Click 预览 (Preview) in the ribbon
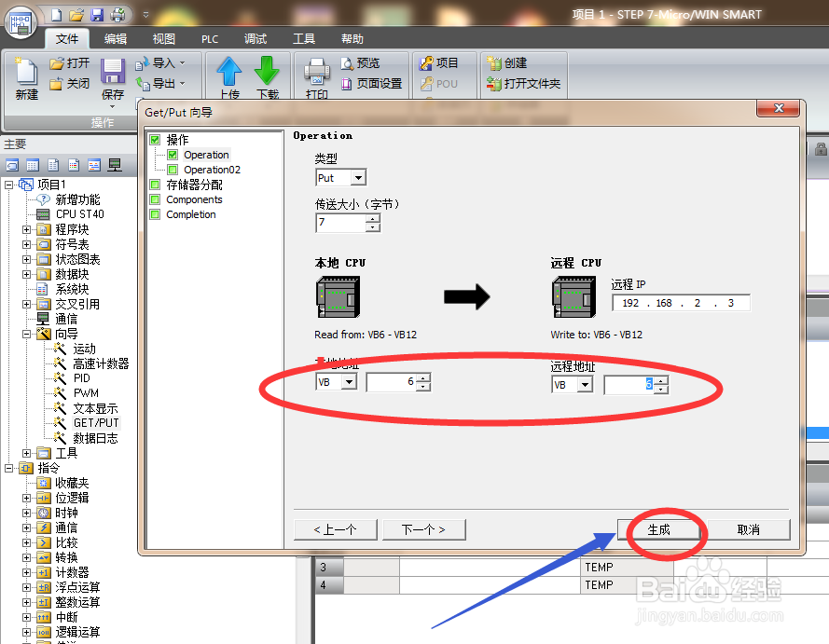The image size is (829, 644). coord(360,63)
